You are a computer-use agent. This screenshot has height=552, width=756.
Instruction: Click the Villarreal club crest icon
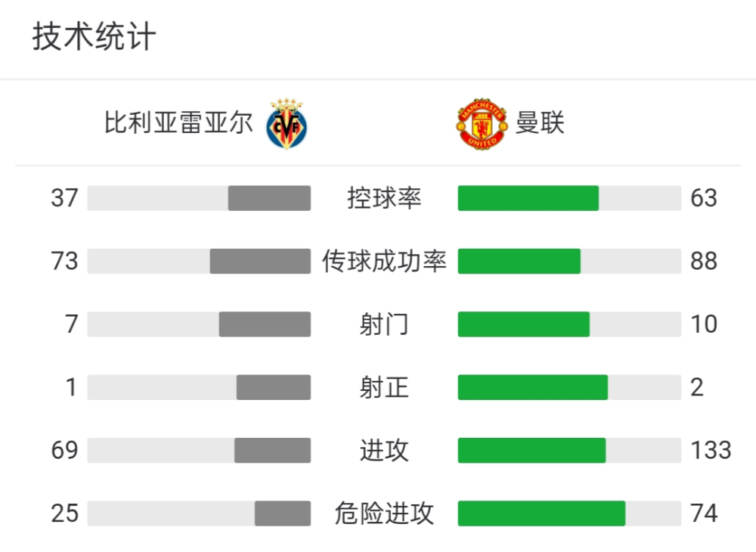[x=287, y=124]
